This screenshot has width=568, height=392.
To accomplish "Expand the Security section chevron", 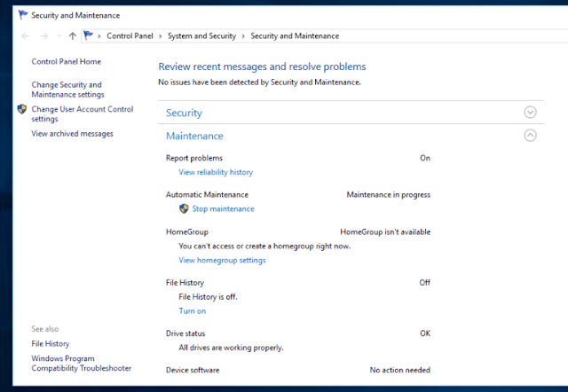I will pyautogui.click(x=531, y=113).
